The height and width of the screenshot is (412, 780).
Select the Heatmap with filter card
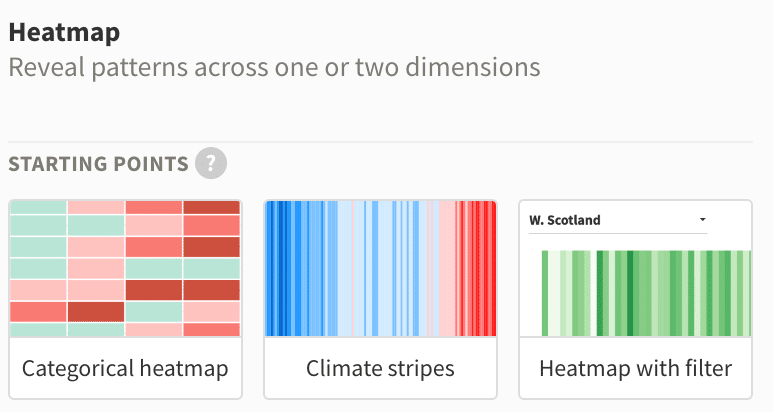[636, 300]
